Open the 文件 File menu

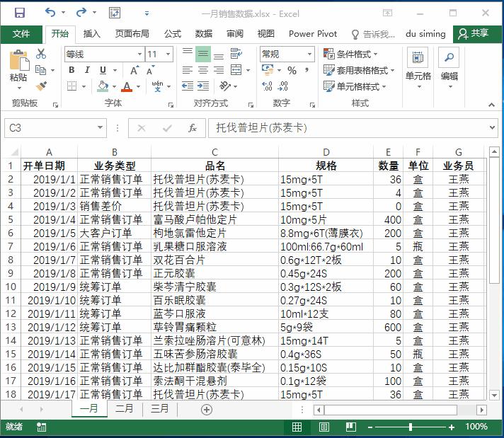21,34
